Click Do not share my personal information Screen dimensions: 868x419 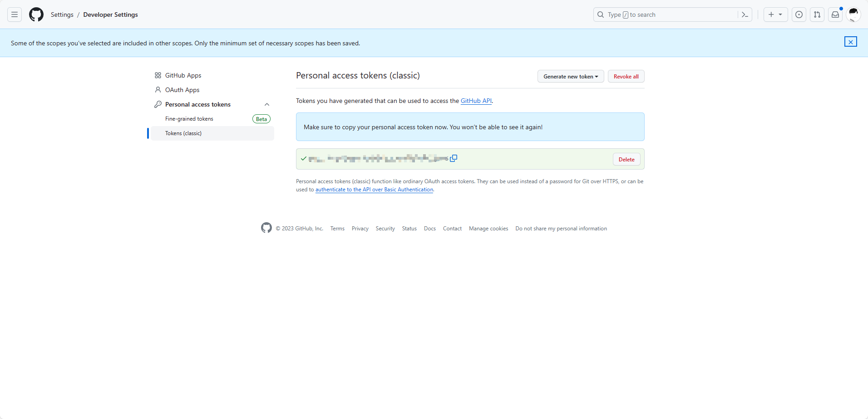pyautogui.click(x=561, y=229)
